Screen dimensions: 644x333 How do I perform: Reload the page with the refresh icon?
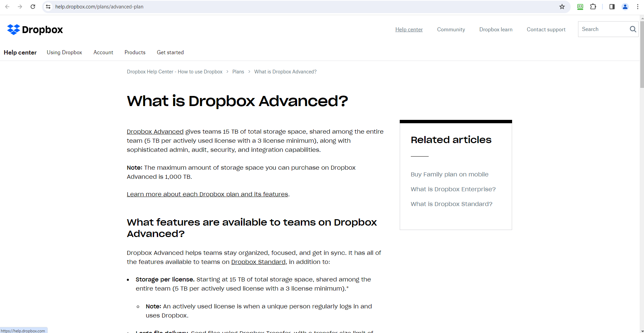33,7
